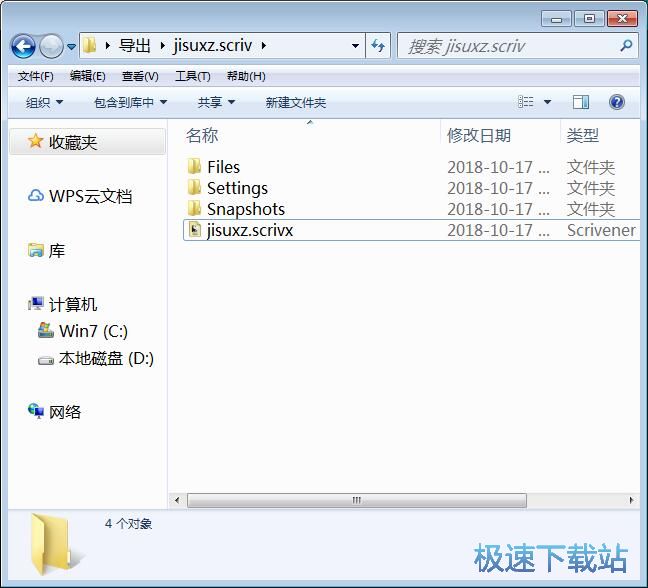Select the Snapshots folder name
This screenshot has height=588, width=648.
246,209
